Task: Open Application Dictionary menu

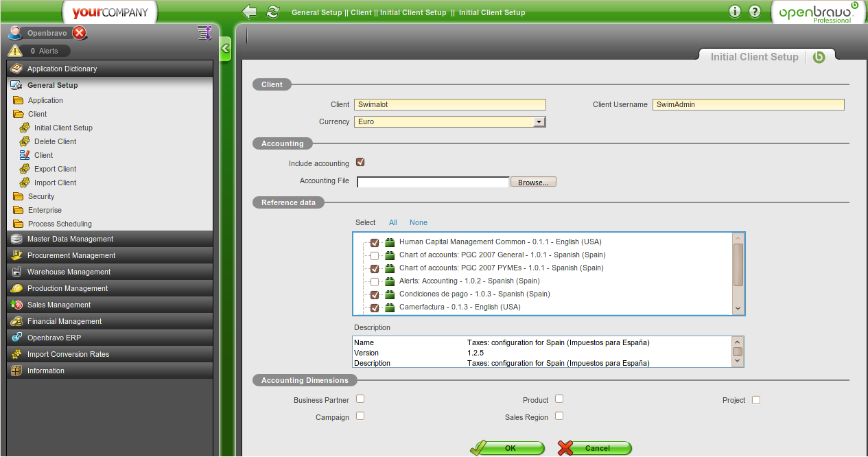Action: tap(110, 69)
